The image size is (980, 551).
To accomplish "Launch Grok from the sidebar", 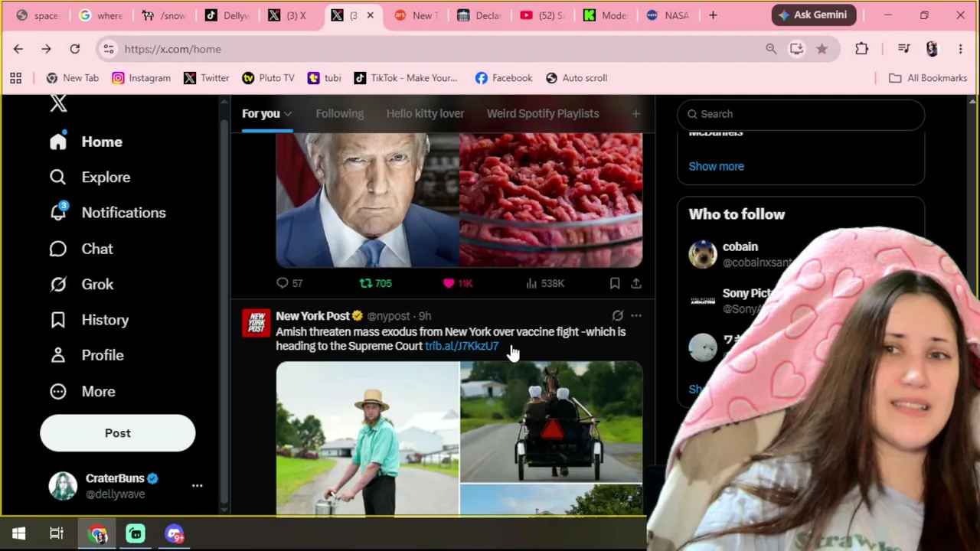I will pos(81,284).
